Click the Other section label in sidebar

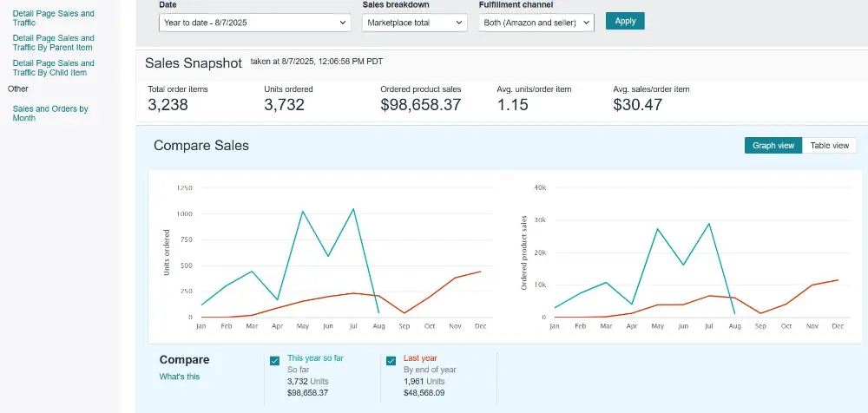(x=17, y=88)
